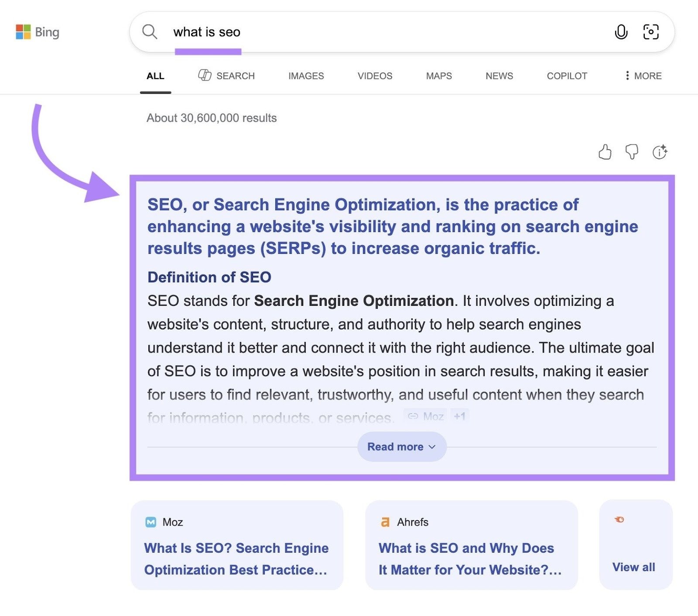Expand the Read more chevron arrow
Image resolution: width=698 pixels, height=616 pixels.
point(432,447)
